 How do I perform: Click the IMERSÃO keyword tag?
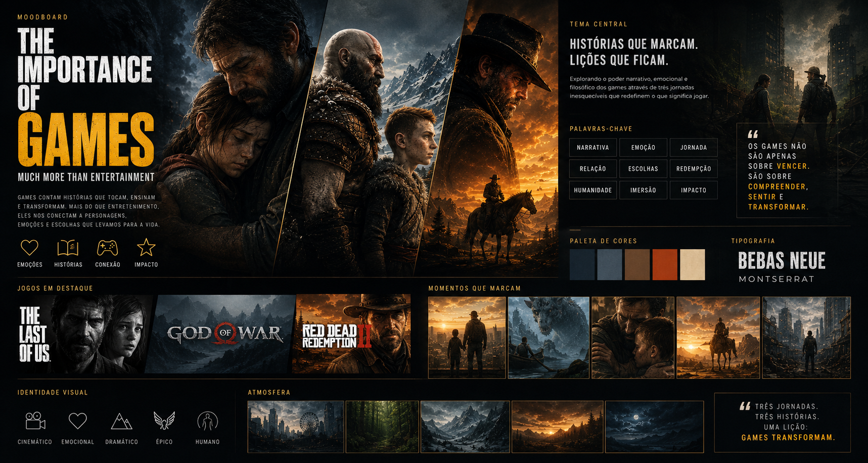click(643, 190)
